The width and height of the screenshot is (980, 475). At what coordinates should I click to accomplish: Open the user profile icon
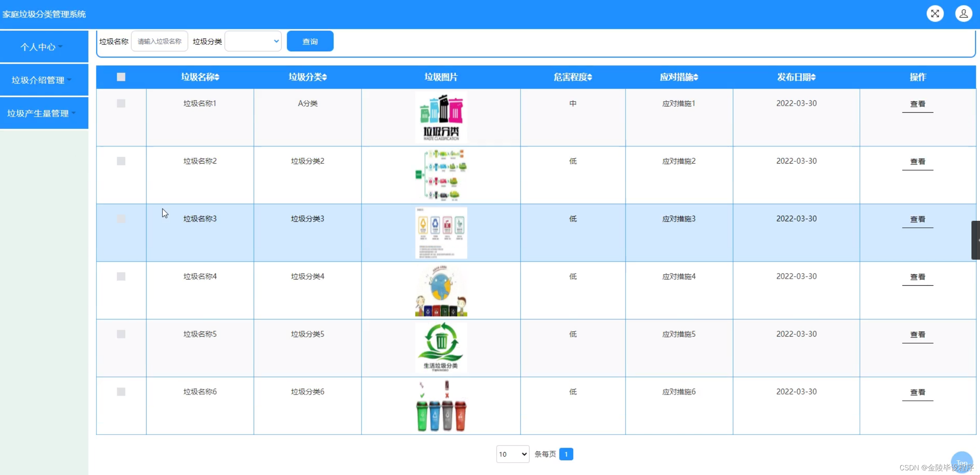point(963,14)
